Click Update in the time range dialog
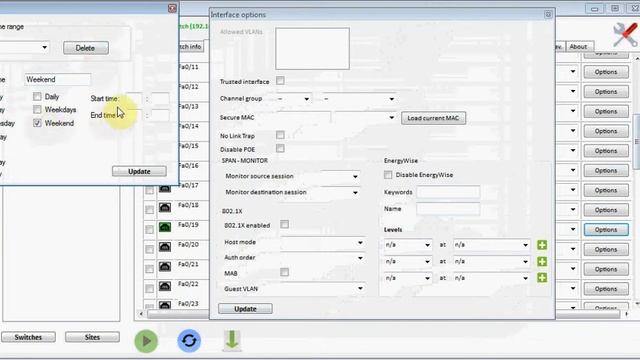This screenshot has height=360, width=640. click(139, 171)
